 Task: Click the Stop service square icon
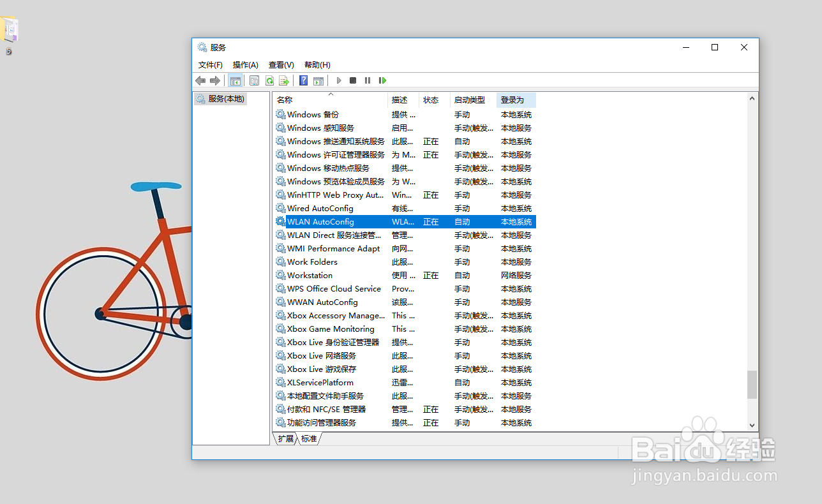[353, 80]
